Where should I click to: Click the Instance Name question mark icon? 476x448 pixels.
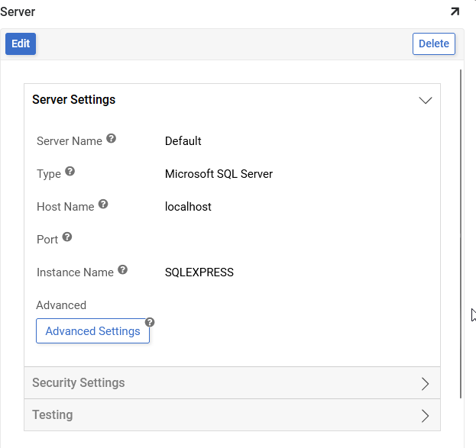coord(123,270)
